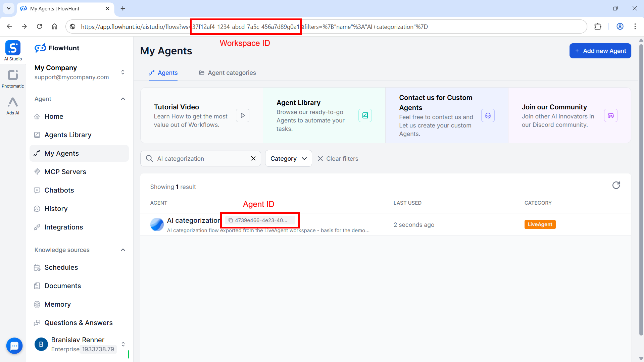Click the Discord community icon
This screenshot has width=644, height=362.
[x=610, y=115]
